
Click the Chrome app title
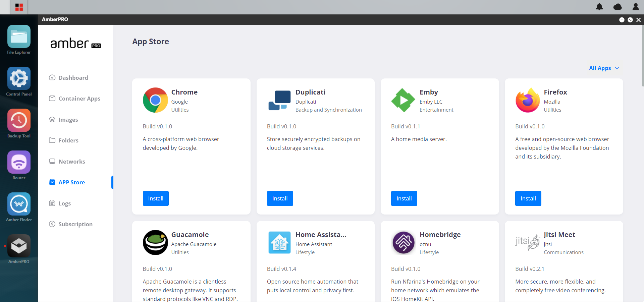184,92
